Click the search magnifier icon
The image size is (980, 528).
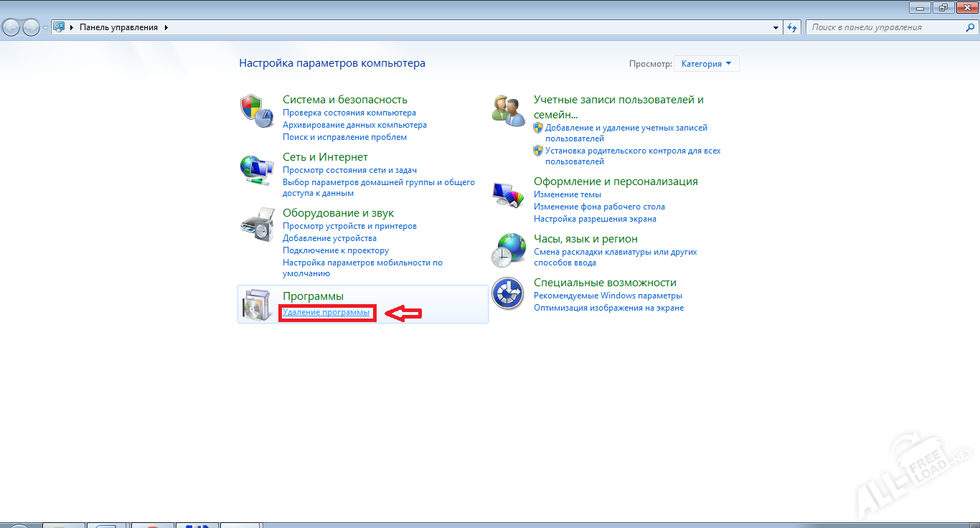(969, 27)
